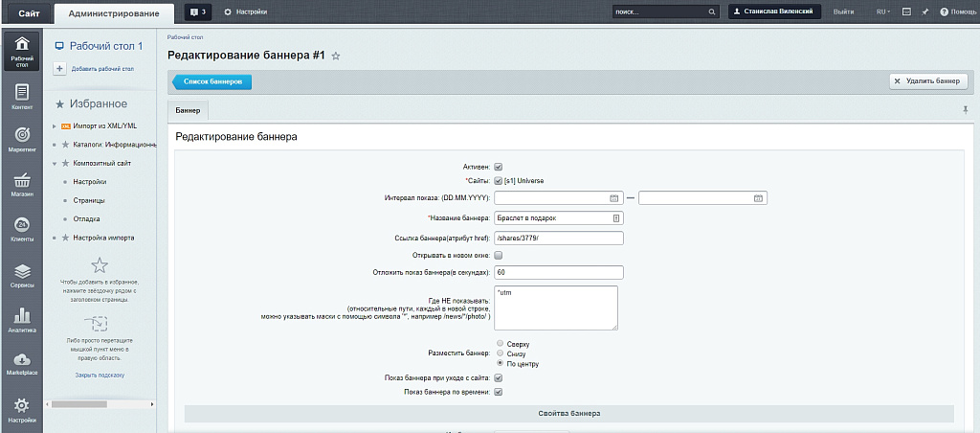
Task: Go back to Список баннеров
Action: tap(212, 82)
